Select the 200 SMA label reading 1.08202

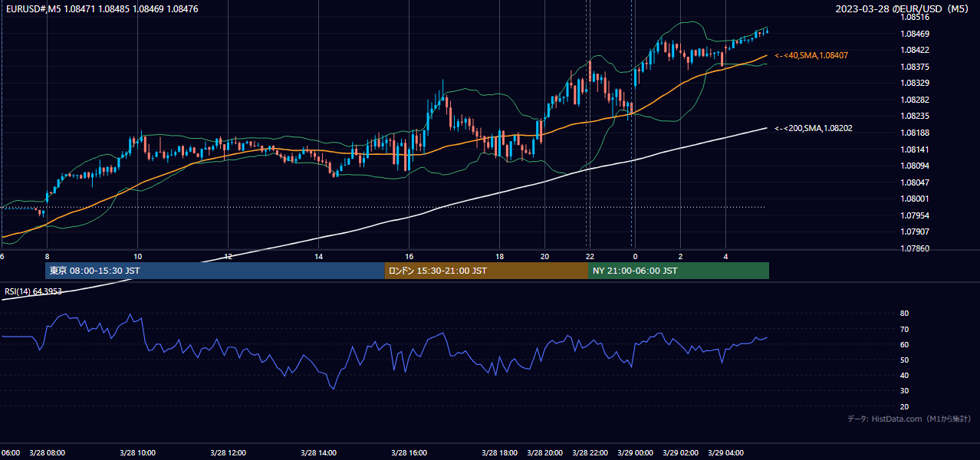(x=813, y=128)
